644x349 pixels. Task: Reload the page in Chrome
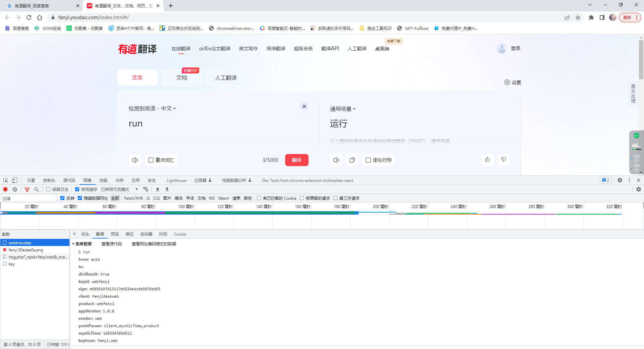click(29, 17)
